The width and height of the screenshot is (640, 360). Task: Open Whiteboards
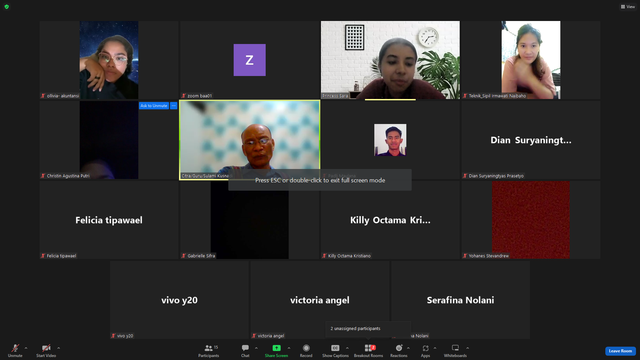click(x=455, y=350)
